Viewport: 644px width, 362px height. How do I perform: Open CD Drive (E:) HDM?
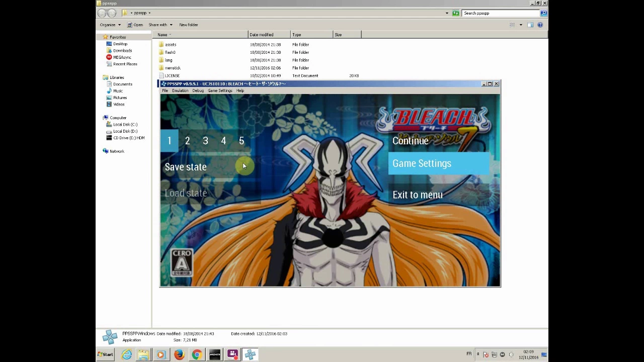tap(128, 138)
